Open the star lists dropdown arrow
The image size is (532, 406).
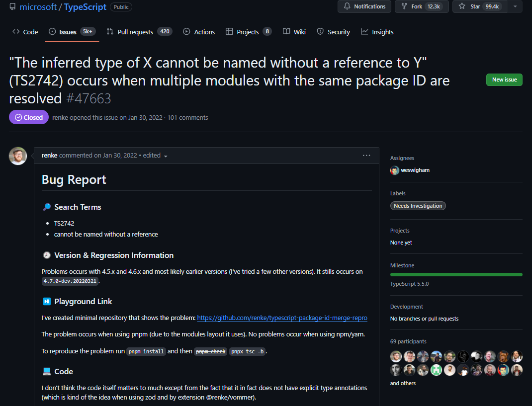(x=515, y=6)
